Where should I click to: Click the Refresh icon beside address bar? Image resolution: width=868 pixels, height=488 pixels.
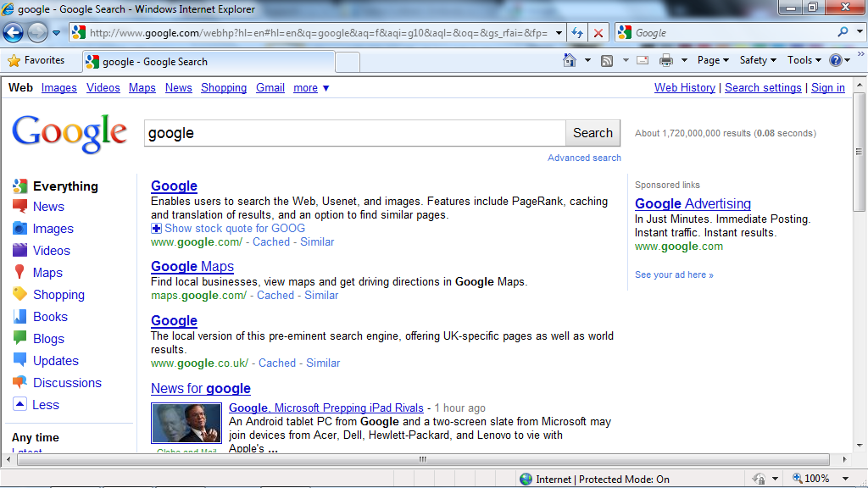[x=577, y=33]
